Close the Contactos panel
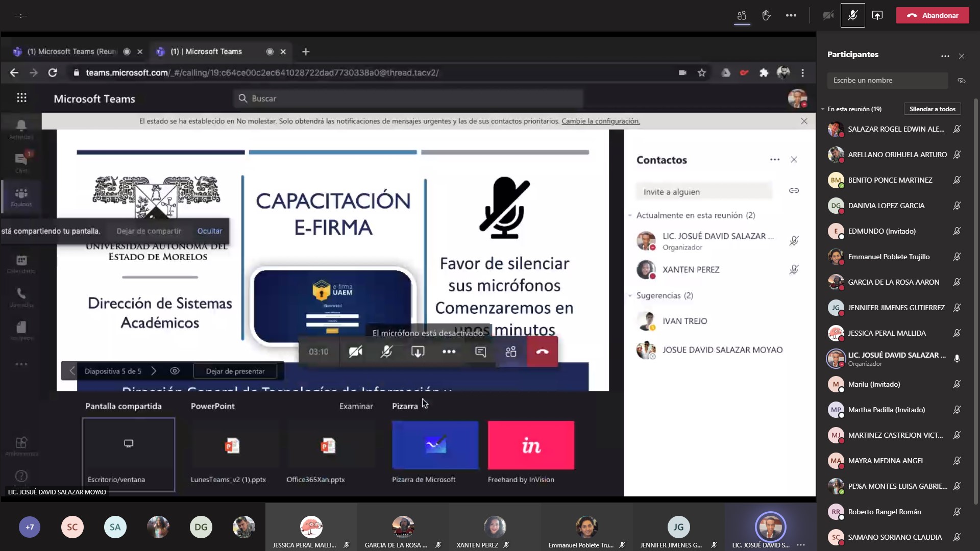The image size is (980, 551). tap(794, 160)
